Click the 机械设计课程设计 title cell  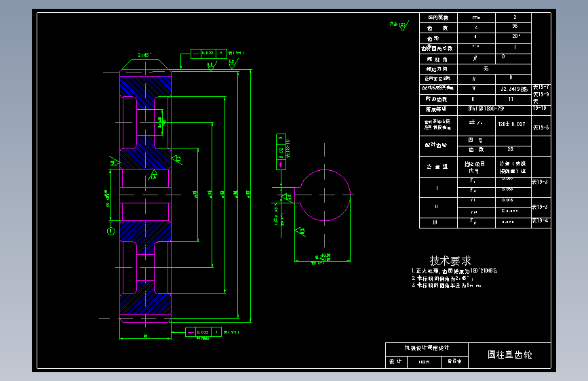[x=427, y=348]
